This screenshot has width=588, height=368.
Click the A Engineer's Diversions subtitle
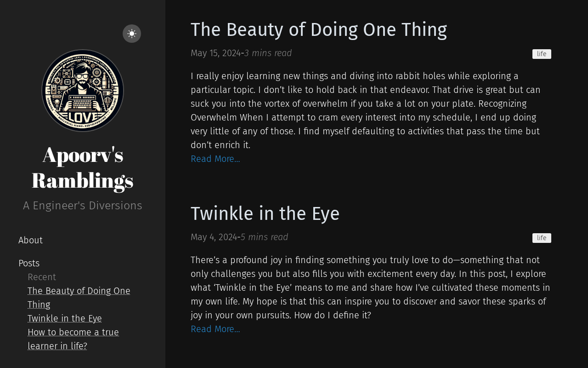click(x=83, y=206)
